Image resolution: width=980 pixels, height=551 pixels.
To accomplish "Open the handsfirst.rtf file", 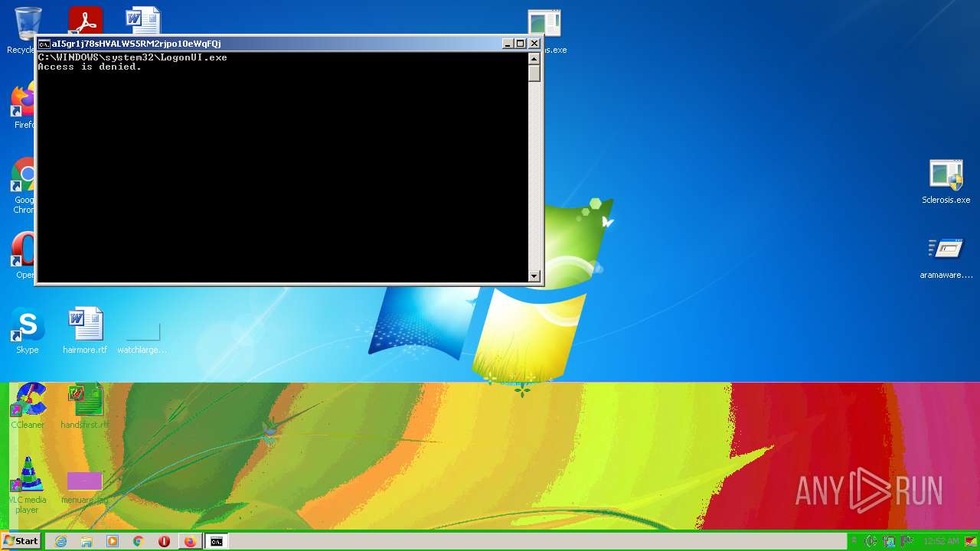I will tap(85, 406).
